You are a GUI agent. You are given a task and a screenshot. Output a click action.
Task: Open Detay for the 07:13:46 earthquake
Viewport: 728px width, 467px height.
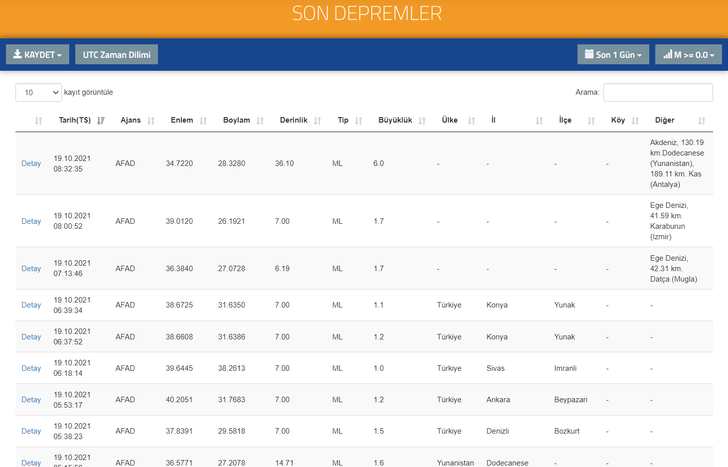[x=31, y=268]
